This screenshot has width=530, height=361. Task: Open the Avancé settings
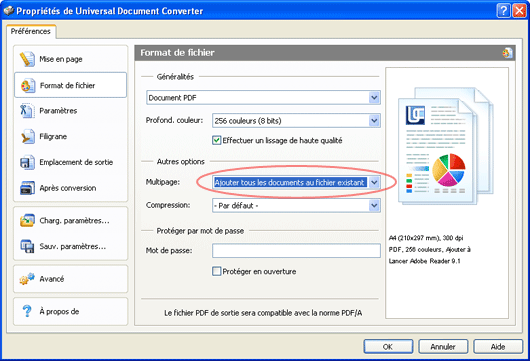70,279
